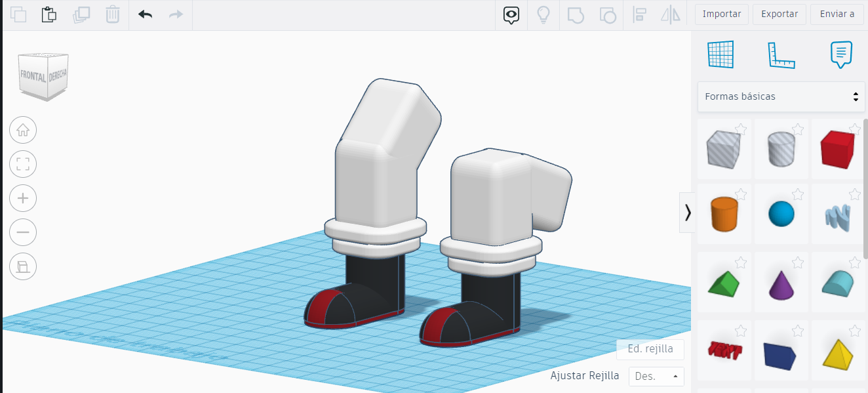Click the Importar button
The image size is (868, 393).
(x=721, y=14)
